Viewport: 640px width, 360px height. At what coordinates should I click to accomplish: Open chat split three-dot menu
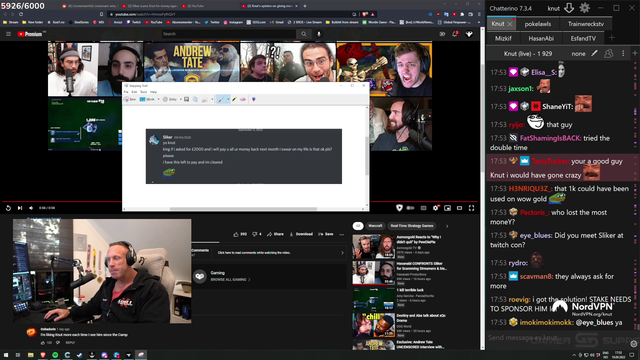point(623,53)
